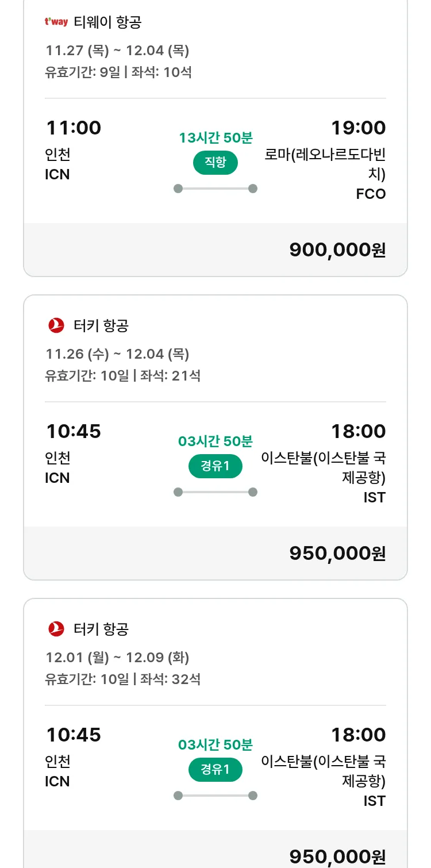Click Turkish Airlines logo on 11.26 flight
This screenshot has height=868, width=431.
(x=56, y=325)
